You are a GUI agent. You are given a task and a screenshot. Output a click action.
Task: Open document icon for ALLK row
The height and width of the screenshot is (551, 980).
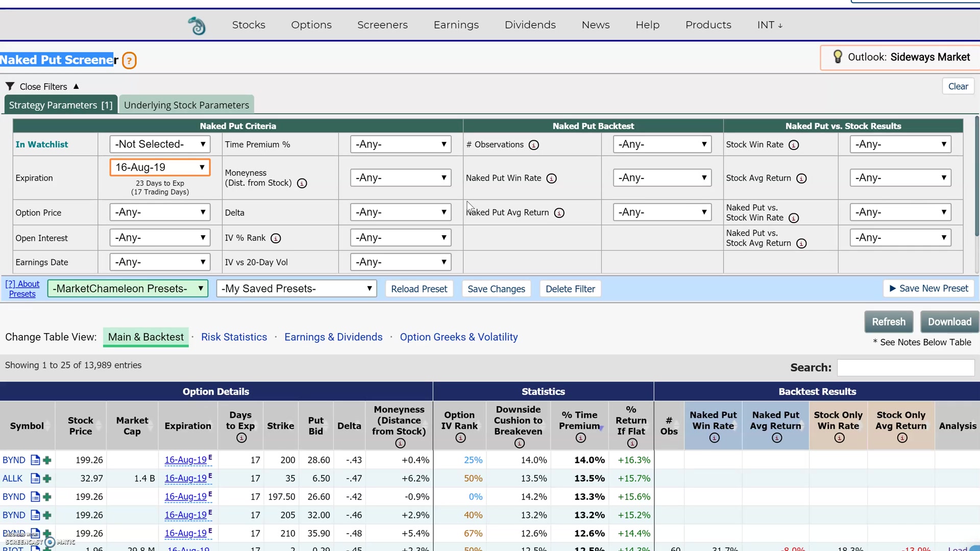(x=35, y=479)
